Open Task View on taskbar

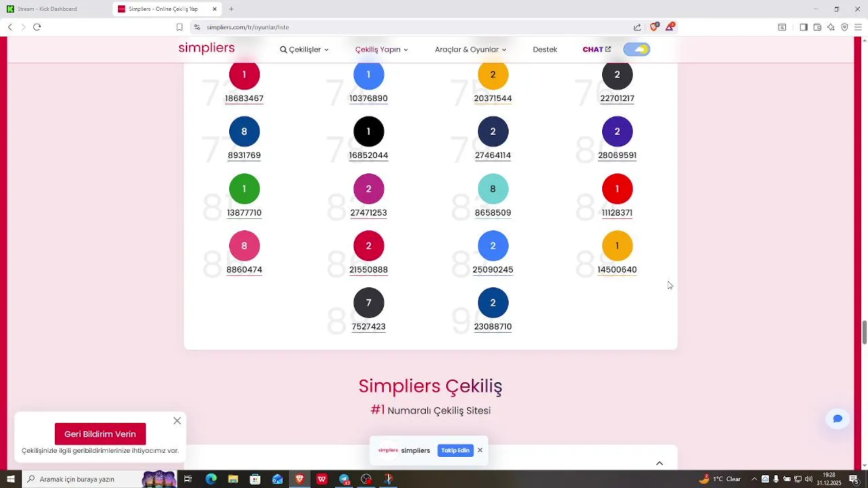click(x=188, y=479)
